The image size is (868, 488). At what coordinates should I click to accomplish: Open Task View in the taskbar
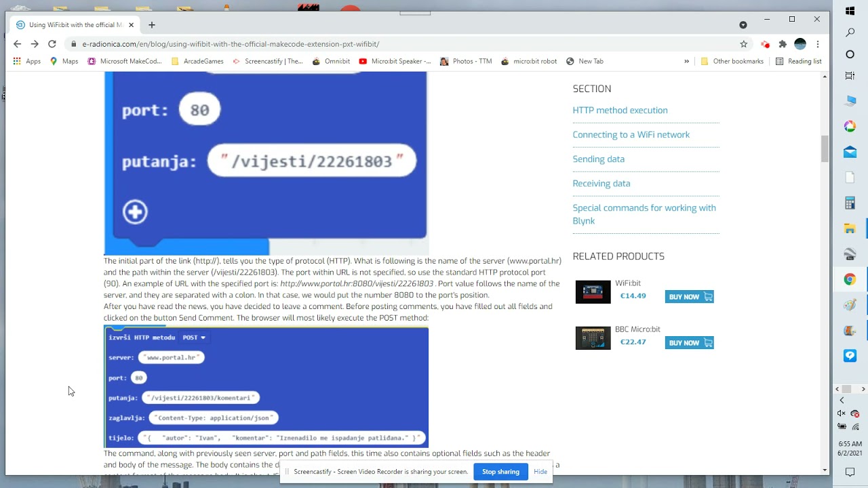[850, 76]
